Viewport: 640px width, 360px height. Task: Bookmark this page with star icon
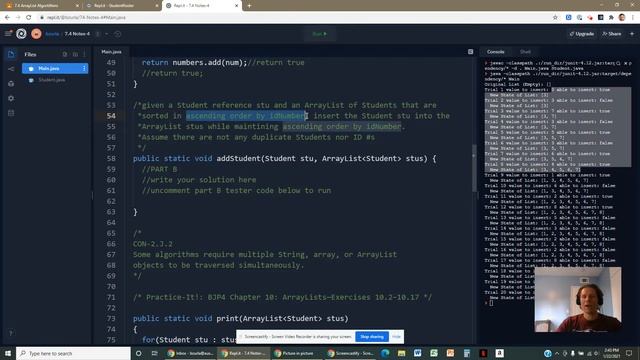pyautogui.click(x=555, y=18)
